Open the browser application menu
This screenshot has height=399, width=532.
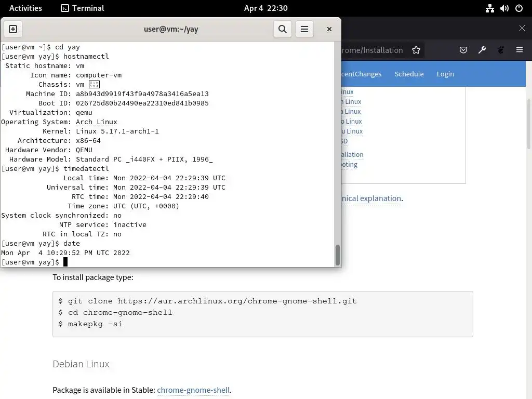(520, 50)
